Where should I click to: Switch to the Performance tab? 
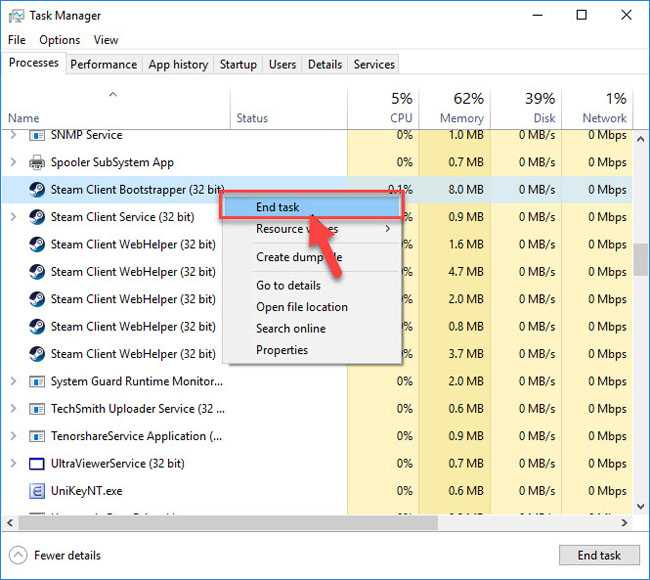(103, 64)
